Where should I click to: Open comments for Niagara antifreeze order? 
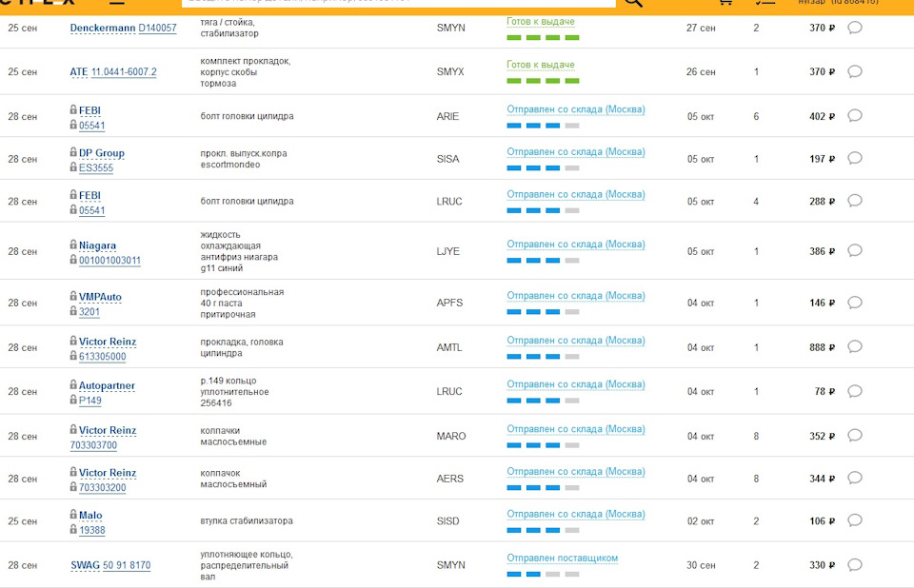[854, 251]
